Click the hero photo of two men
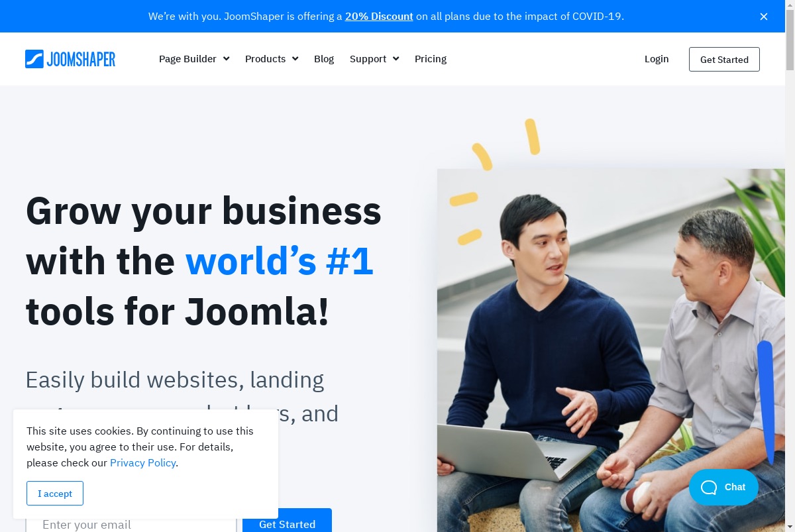 [611, 350]
